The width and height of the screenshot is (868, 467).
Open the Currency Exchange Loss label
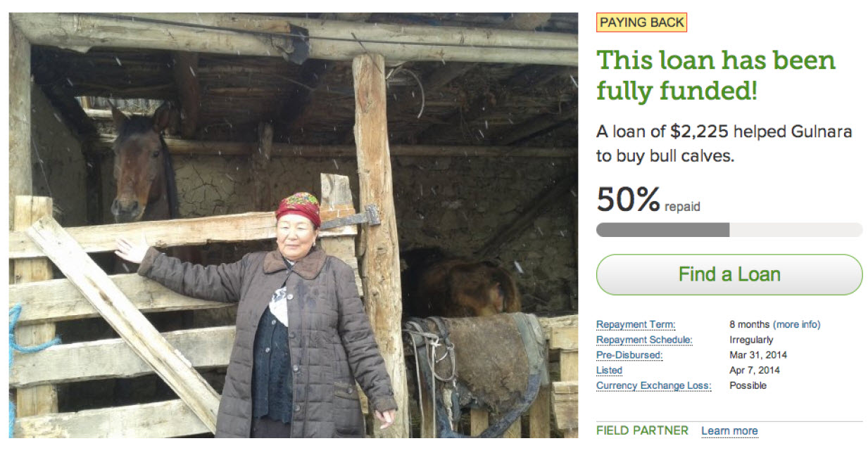tap(654, 385)
